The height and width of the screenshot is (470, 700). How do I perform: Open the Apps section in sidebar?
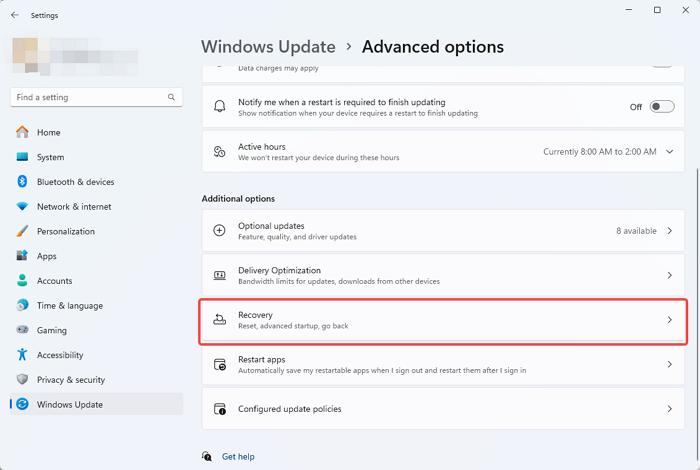(46, 256)
